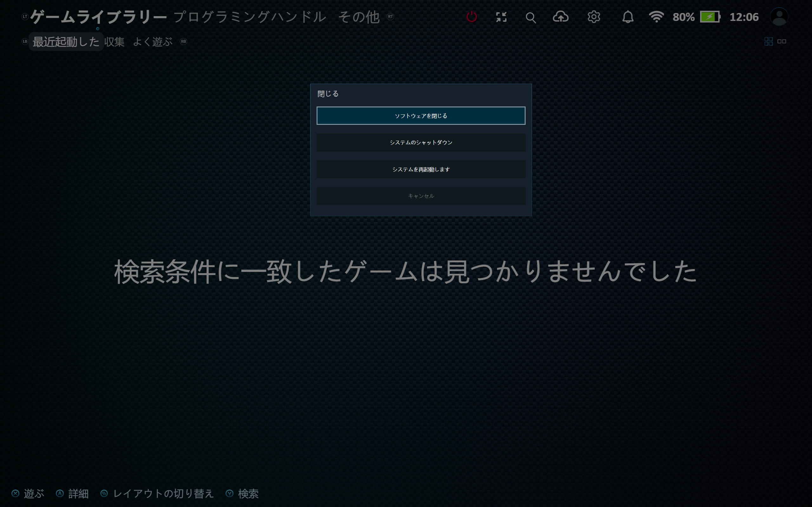Image resolution: width=812 pixels, height=507 pixels.
Task: Open notifications bell icon
Action: click(627, 17)
